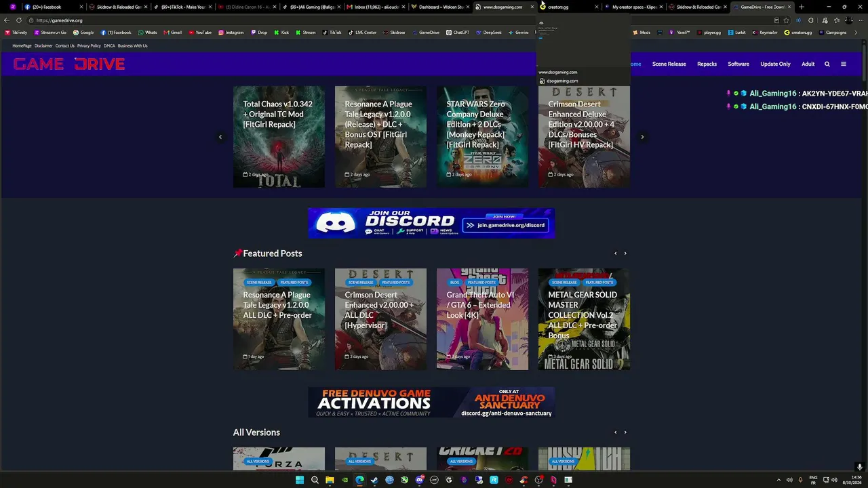Image resolution: width=868 pixels, height=488 pixels.
Task: Open File Explorer from the taskbar
Action: [x=330, y=480]
